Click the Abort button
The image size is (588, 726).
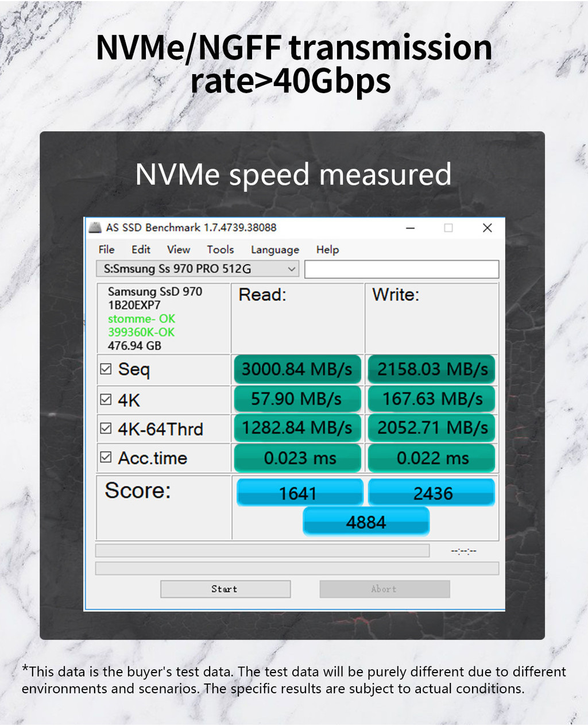click(x=384, y=589)
